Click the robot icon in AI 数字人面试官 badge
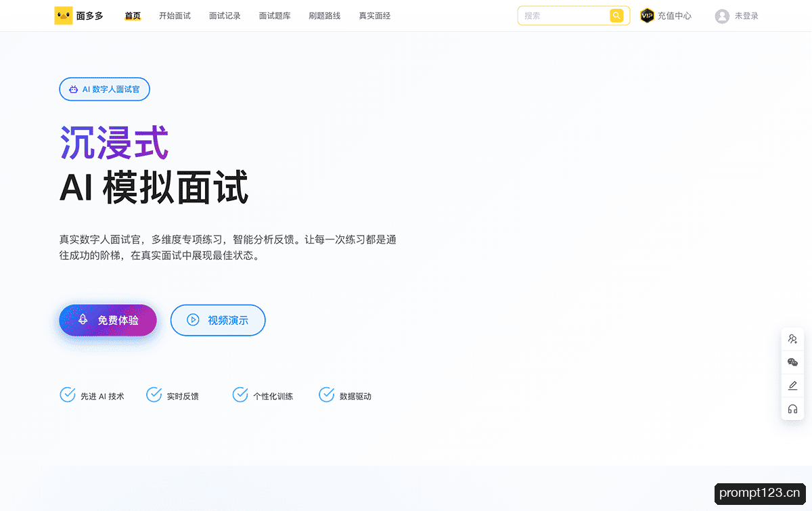This screenshot has height=511, width=812. point(73,89)
